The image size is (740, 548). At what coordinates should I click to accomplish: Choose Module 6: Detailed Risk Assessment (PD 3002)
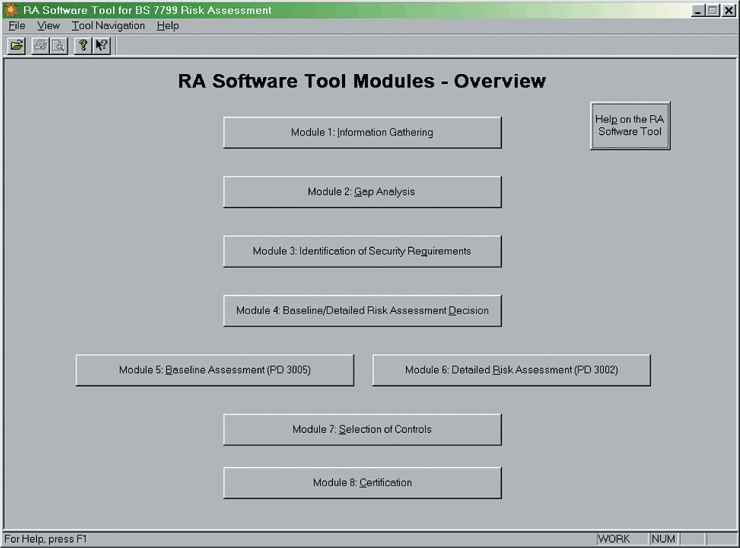(x=511, y=370)
